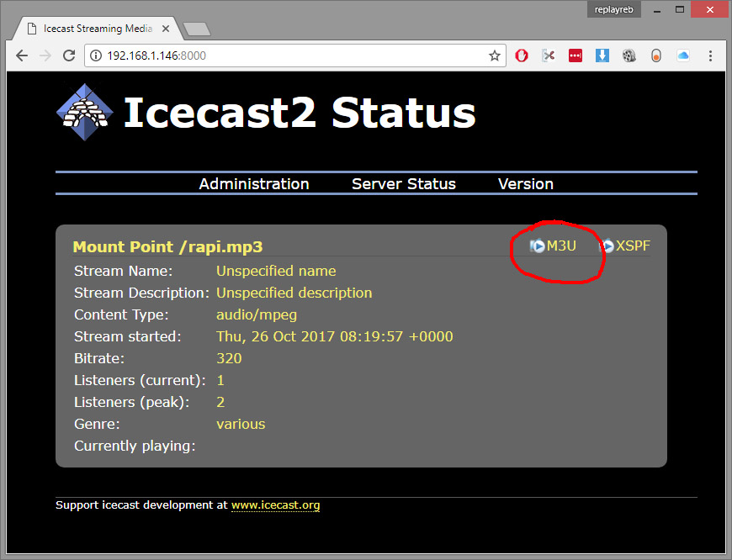Open the Chrome three-dot menu
The width and height of the screenshot is (732, 560).
point(710,56)
